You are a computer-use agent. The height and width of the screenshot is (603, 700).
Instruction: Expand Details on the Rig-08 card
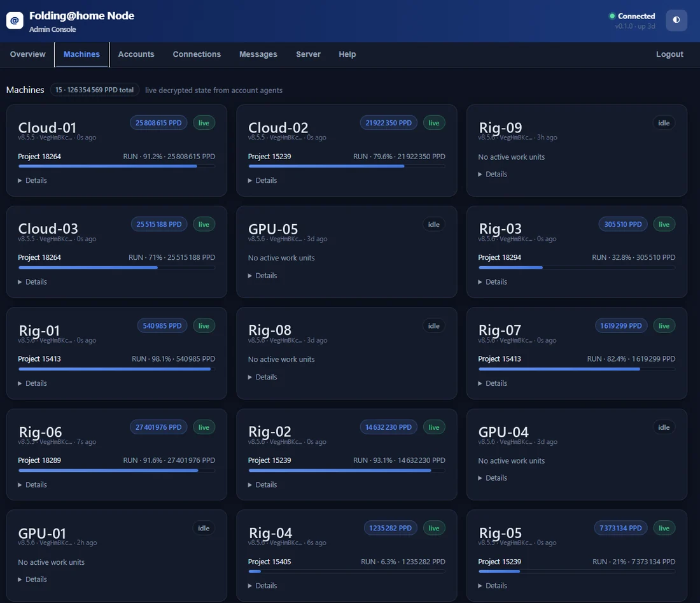[x=262, y=377]
